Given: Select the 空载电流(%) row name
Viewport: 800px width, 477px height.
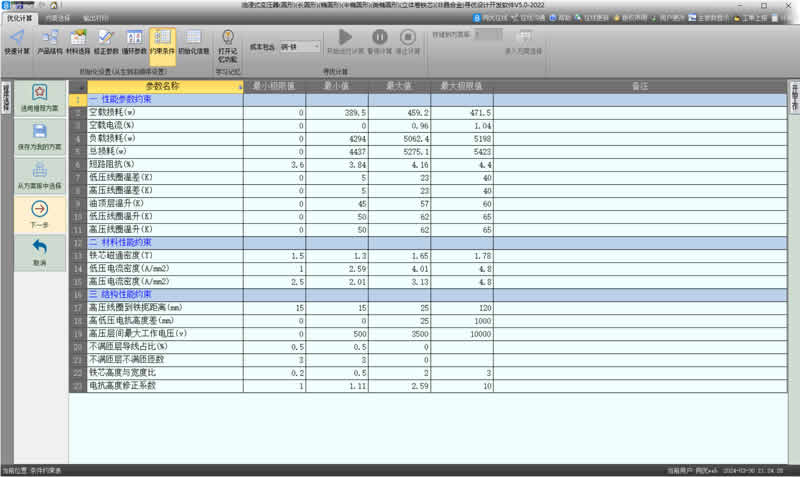Looking at the screenshot, I should pyautogui.click(x=165, y=125).
